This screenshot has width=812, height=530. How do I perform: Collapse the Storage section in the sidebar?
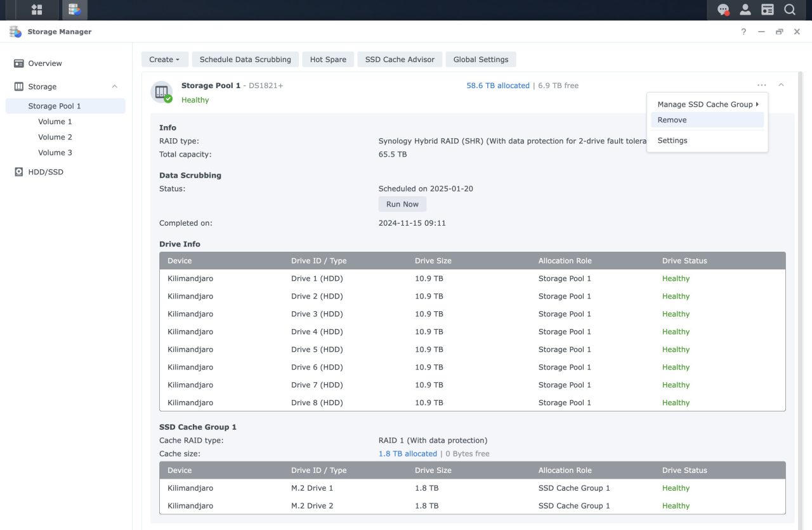coord(115,87)
